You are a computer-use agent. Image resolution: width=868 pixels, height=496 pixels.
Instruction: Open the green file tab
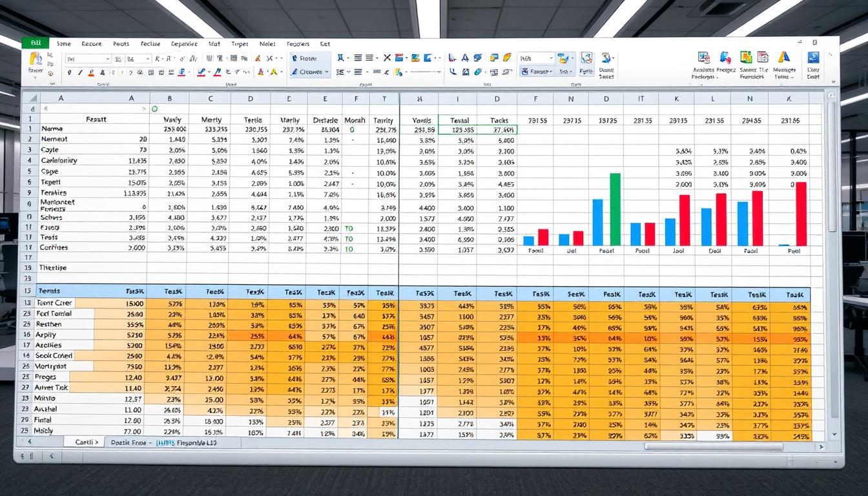(36, 43)
